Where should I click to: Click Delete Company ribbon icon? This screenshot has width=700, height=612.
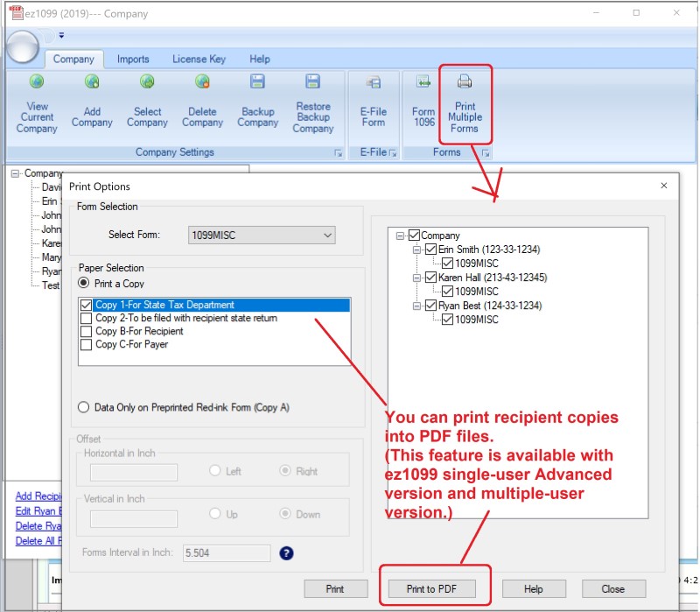coord(202,83)
